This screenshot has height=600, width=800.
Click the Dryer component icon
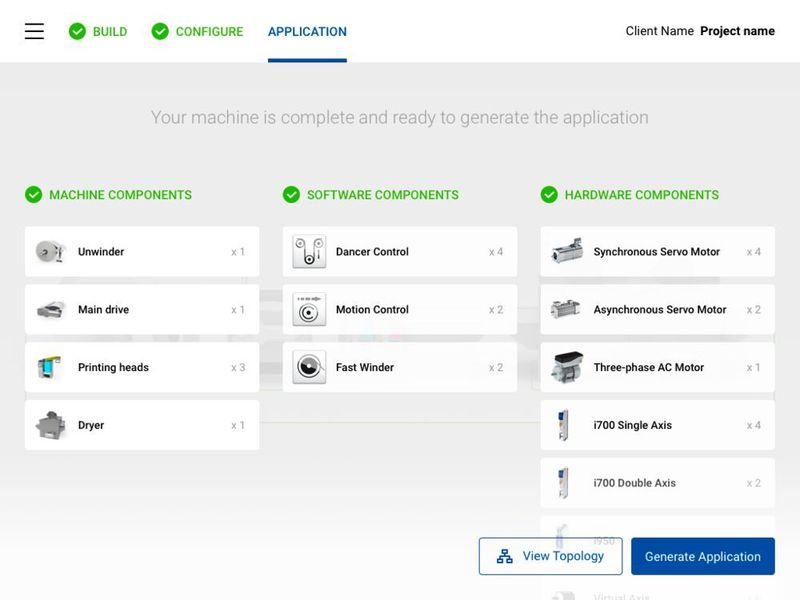(49, 426)
